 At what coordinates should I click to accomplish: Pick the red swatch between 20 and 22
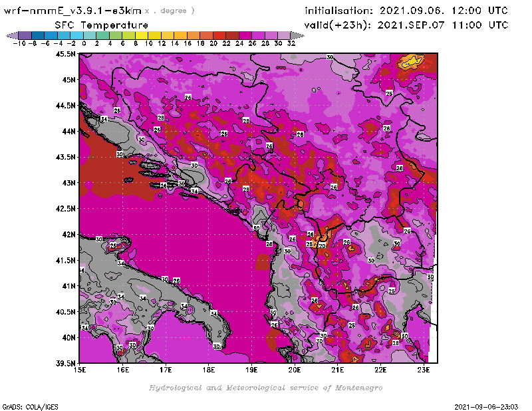219,35
